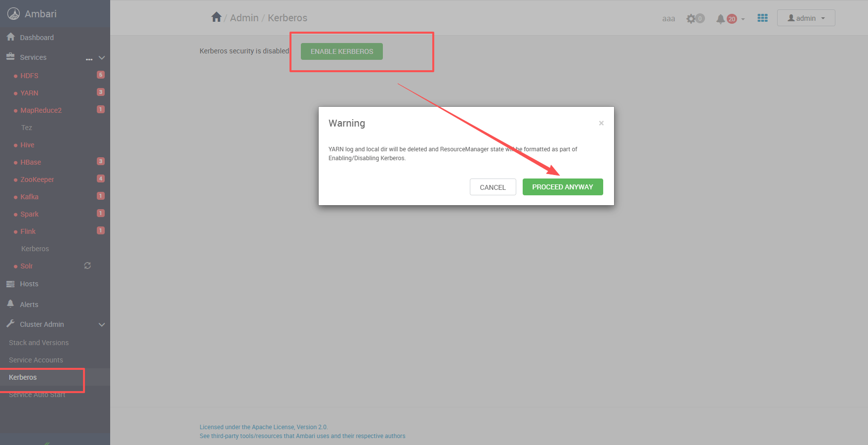Viewport: 868px width, 445px height.
Task: Select ZooKeeper service
Action: click(37, 179)
